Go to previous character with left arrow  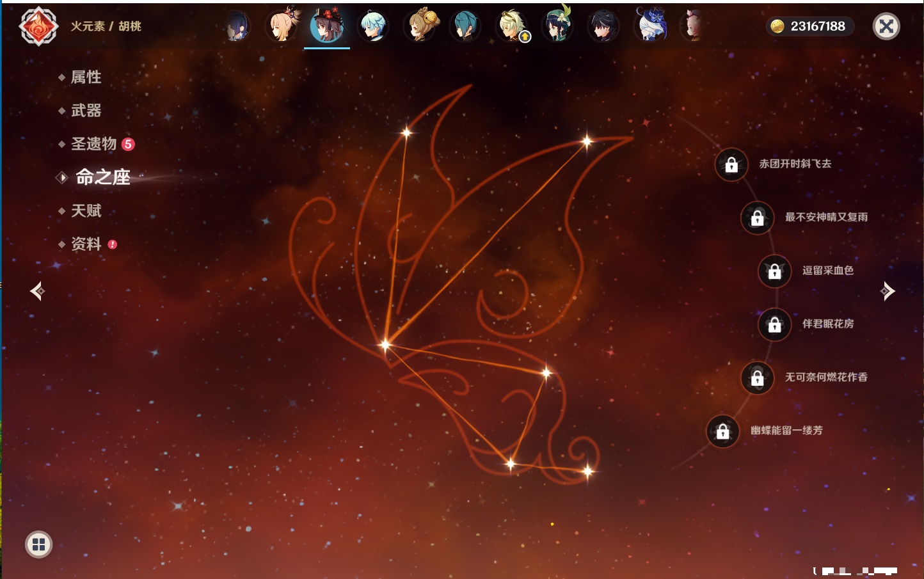(37, 291)
